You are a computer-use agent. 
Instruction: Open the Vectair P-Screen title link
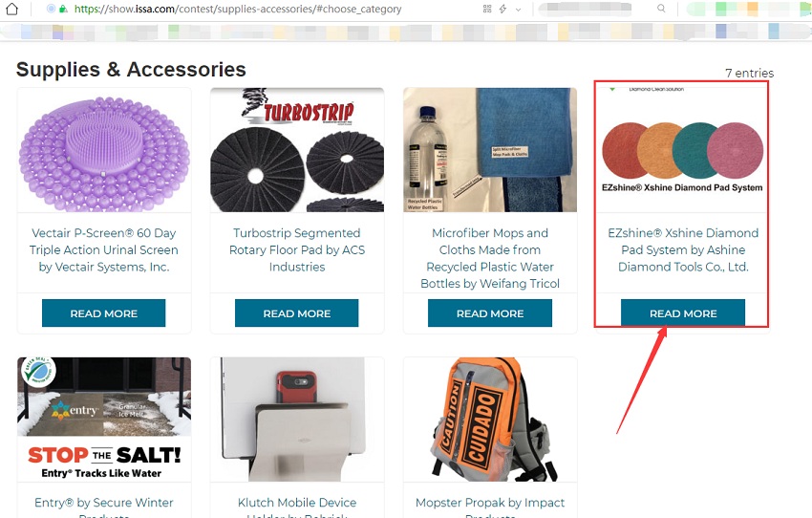point(103,249)
